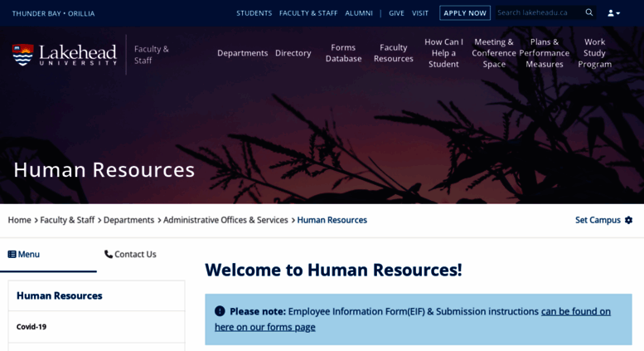Switch to the Menu tab
The image size is (644, 351).
tap(48, 255)
